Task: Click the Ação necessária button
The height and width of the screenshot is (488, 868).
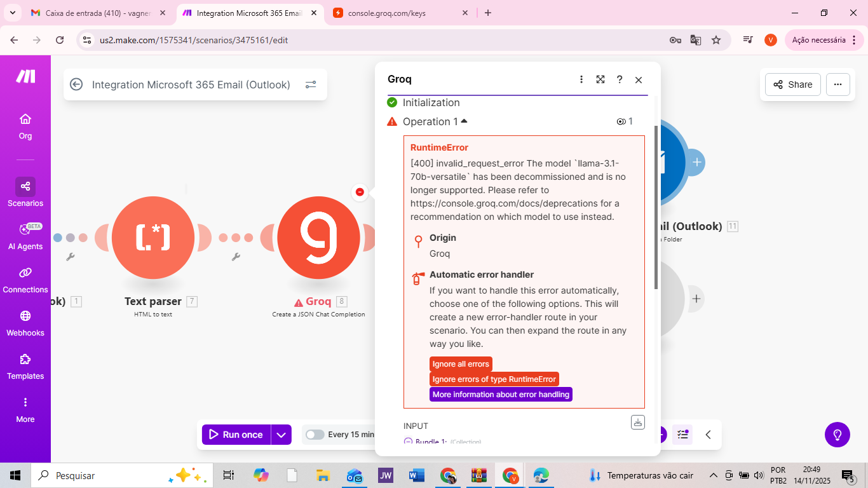Action: (825, 40)
